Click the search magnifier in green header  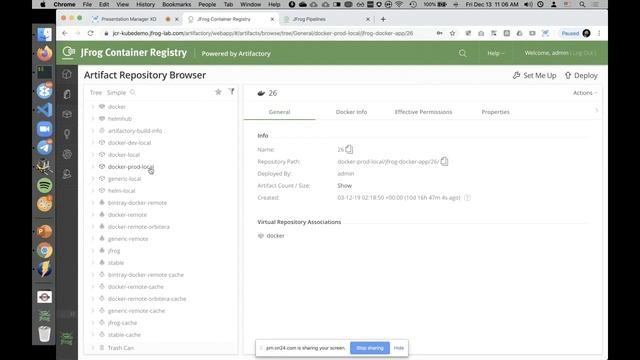pyautogui.click(x=462, y=53)
